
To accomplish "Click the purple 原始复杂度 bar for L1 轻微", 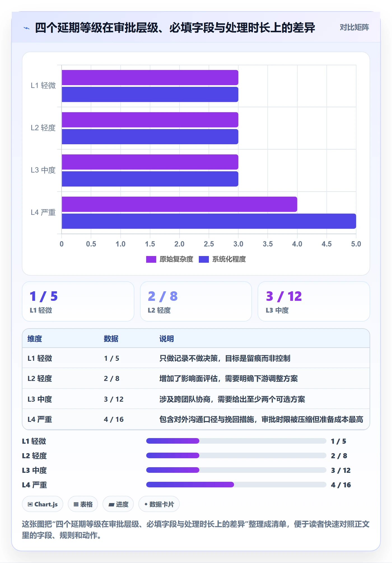I will (x=150, y=78).
